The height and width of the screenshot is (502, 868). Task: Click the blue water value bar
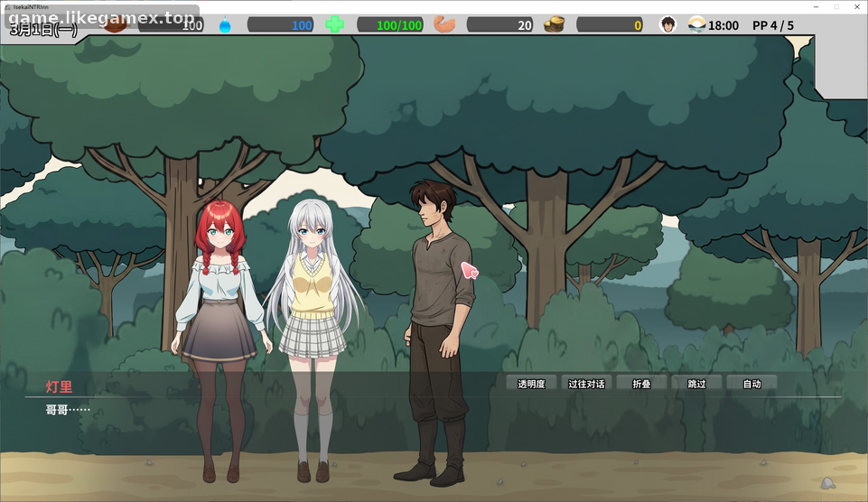coord(281,25)
